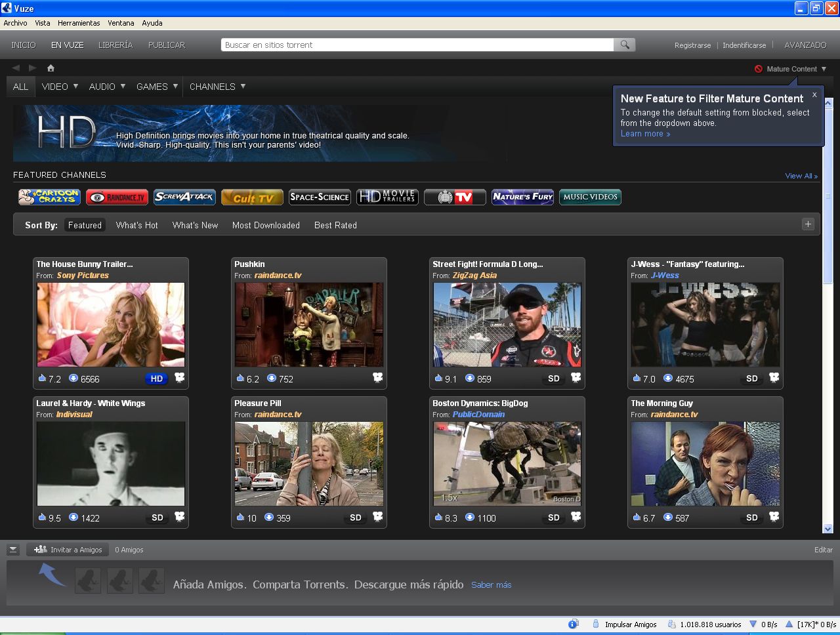Open the Cult TV channel logo
Viewport: 840px width, 635px height.
click(x=252, y=197)
